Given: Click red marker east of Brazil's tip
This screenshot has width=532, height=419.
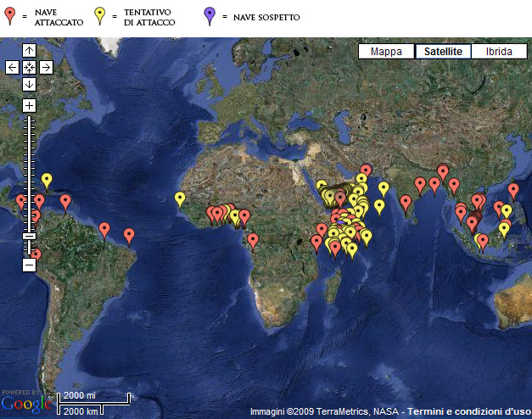Looking at the screenshot, I should point(129,236).
